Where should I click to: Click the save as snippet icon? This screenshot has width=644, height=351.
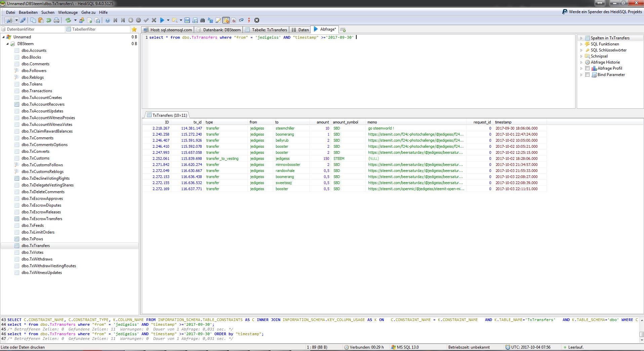[x=195, y=20]
